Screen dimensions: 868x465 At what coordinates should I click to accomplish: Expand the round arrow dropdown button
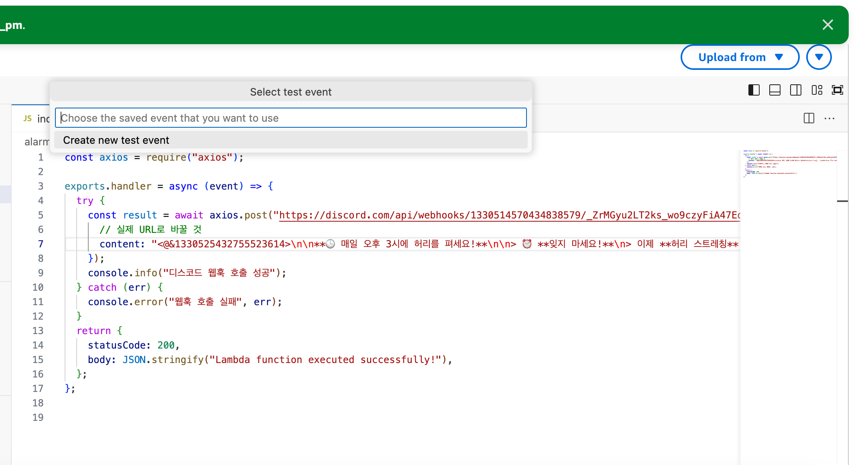coord(819,57)
